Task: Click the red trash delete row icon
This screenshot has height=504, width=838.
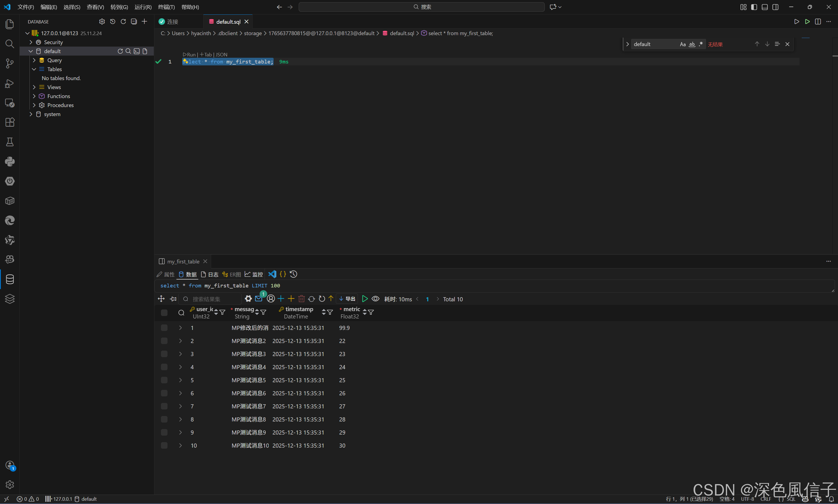Action: (x=301, y=299)
